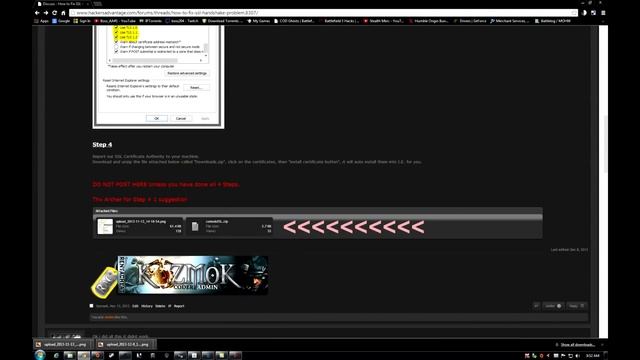
Task: Open the Download Torrents bookmark
Action: click(x=222, y=21)
